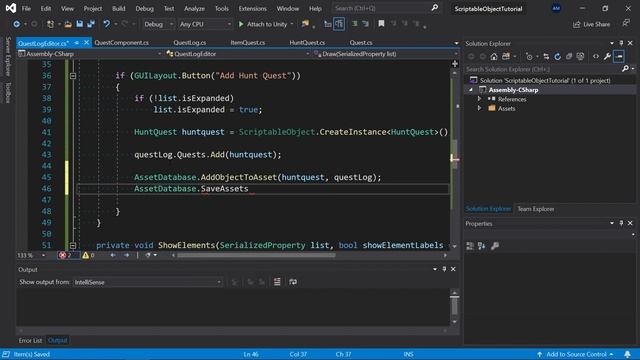Image resolution: width=640 pixels, height=360 pixels.
Task: Close the QuestLogEditor.cs tab
Action: pyautogui.click(x=86, y=42)
